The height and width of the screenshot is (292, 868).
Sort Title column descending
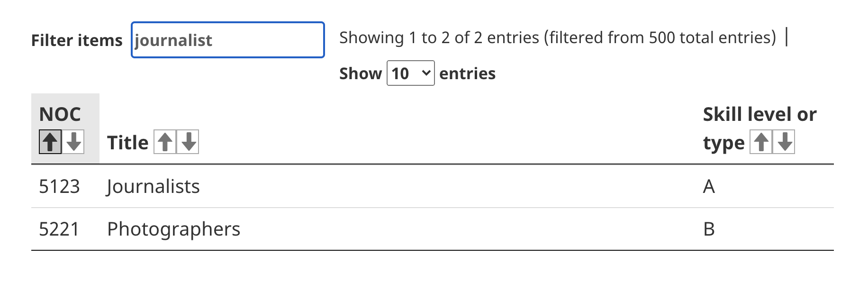(188, 142)
